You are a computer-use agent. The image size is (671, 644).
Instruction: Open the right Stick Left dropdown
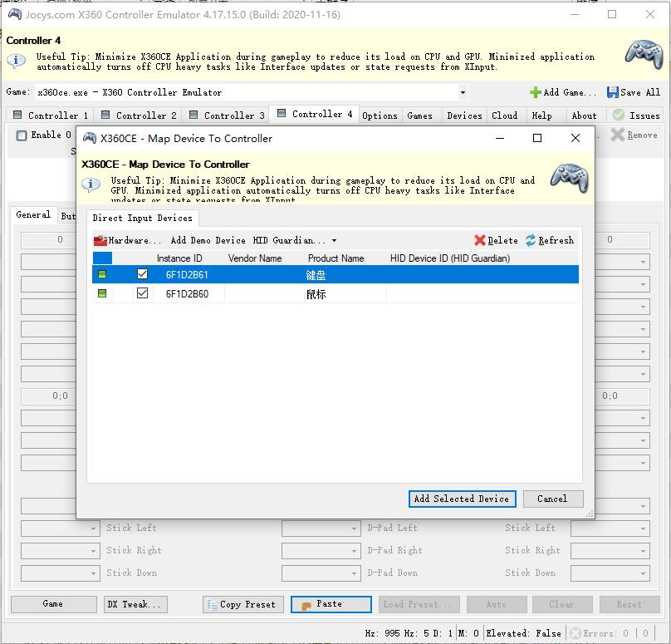tap(643, 528)
